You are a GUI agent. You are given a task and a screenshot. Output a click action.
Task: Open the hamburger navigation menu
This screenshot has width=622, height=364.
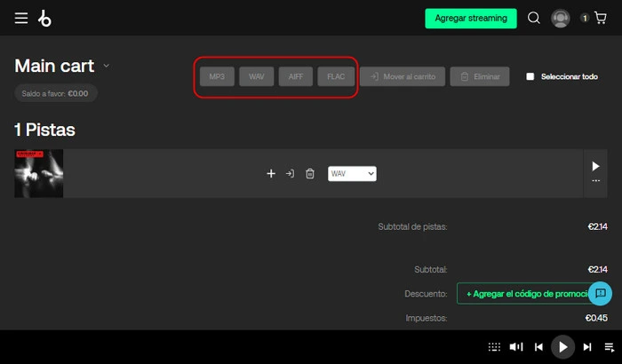point(21,19)
